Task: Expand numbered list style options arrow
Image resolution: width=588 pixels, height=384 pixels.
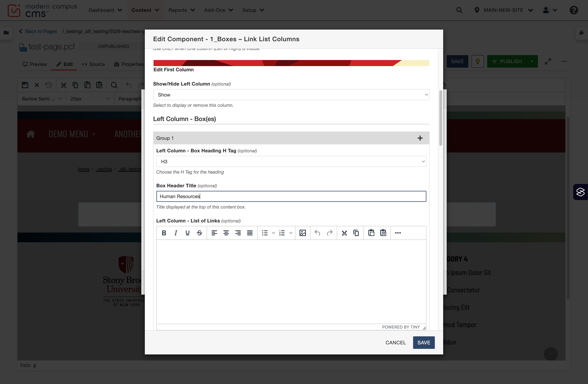Action: [x=291, y=233]
